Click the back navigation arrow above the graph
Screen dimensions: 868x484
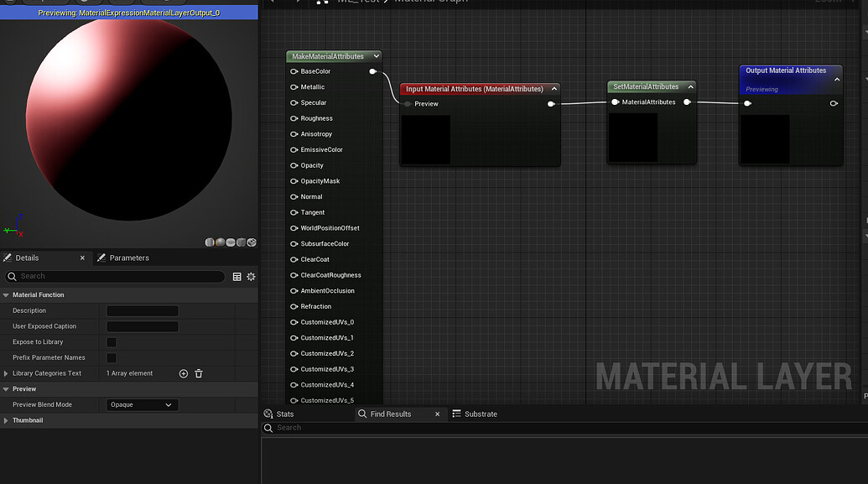coord(271,3)
